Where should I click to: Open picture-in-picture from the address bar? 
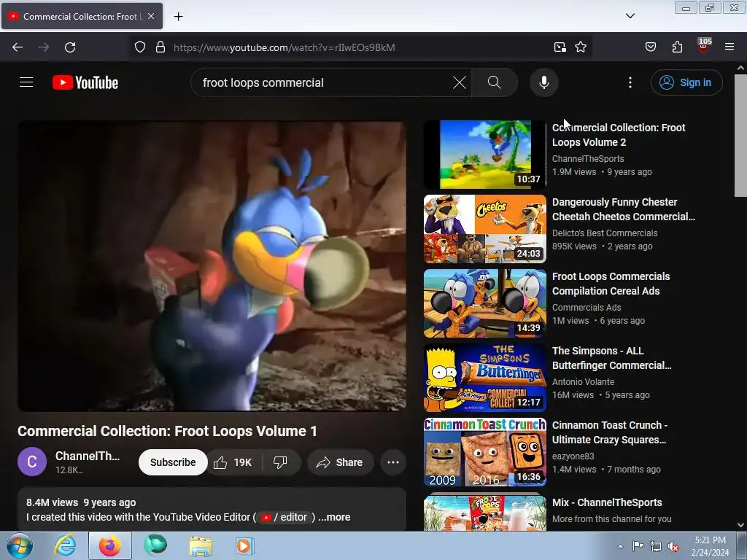[x=560, y=47]
